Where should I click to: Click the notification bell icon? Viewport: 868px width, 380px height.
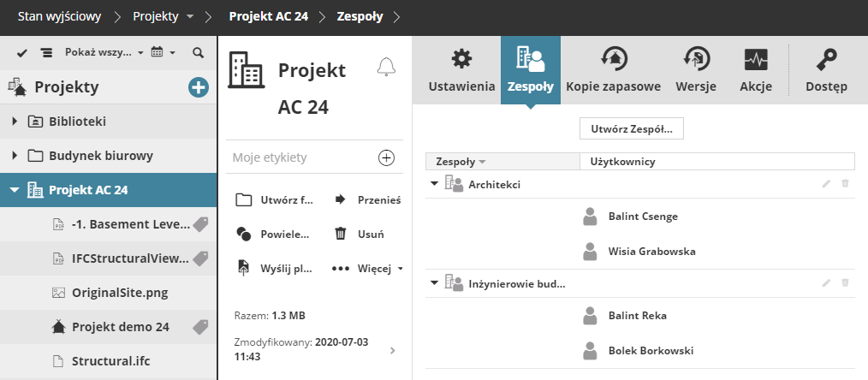click(x=386, y=67)
